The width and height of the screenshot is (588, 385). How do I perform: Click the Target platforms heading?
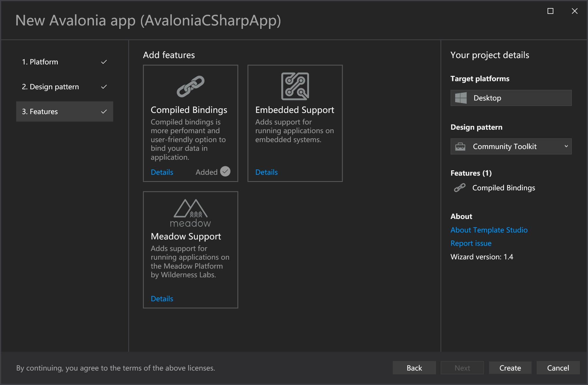pyautogui.click(x=480, y=79)
